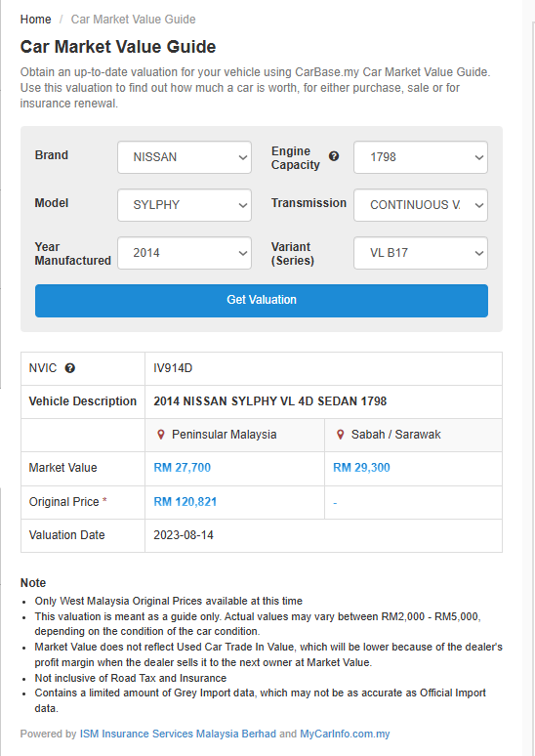Screen dimensions: 535x756
Task: Click the Peninsular Malaysia location pin icon
Action: pos(161,435)
